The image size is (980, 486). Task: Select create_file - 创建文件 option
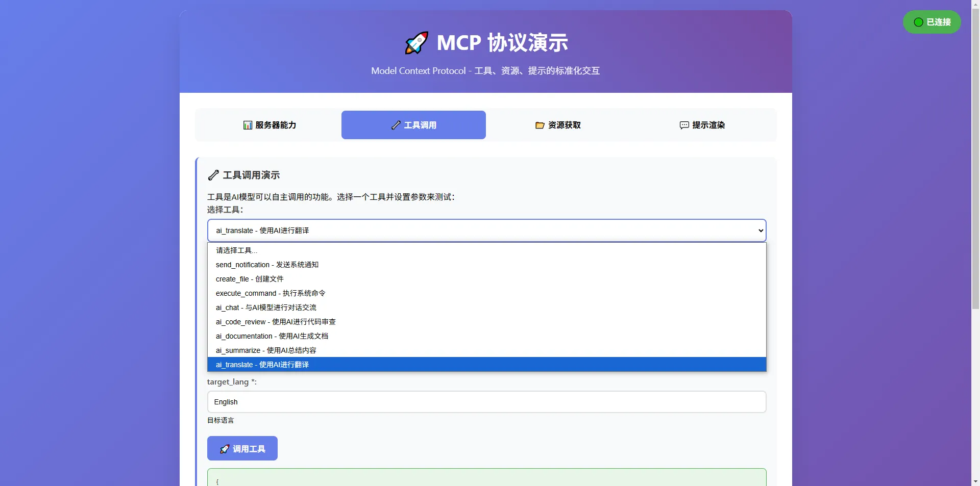point(487,279)
